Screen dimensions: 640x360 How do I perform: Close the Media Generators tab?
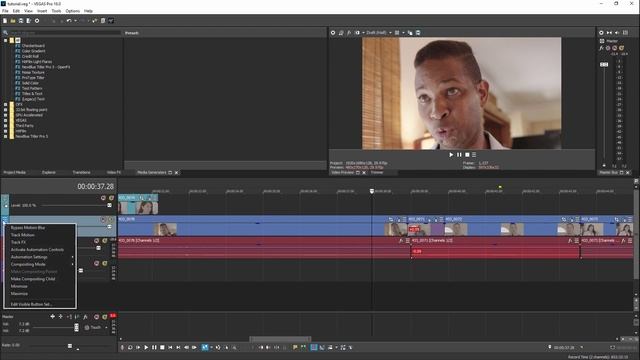pyautogui.click(x=176, y=173)
